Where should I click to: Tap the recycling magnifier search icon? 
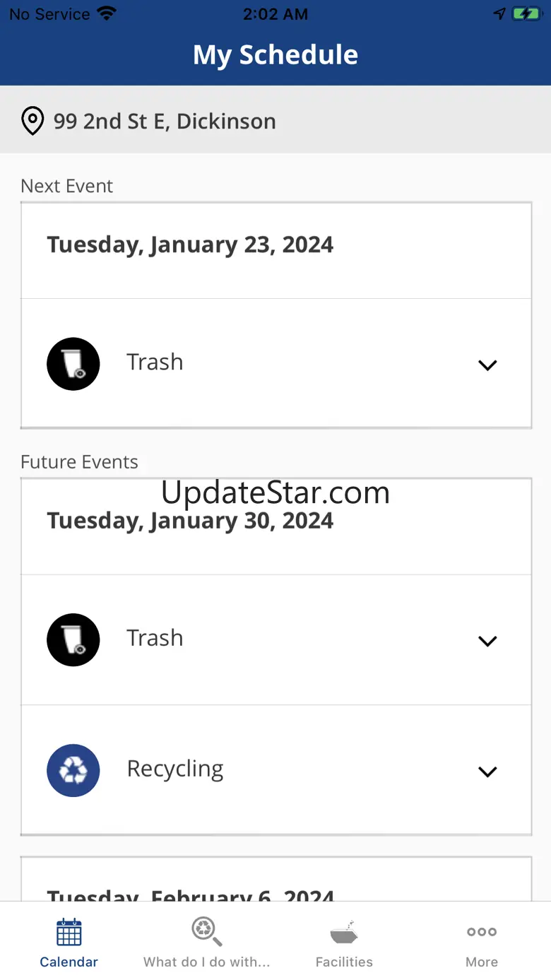[x=206, y=932]
